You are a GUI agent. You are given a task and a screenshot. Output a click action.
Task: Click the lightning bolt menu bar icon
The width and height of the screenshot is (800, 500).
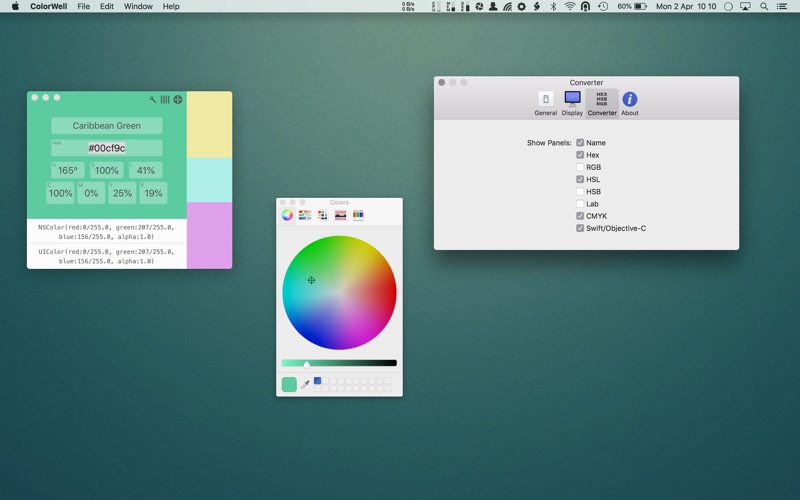coord(537,6)
